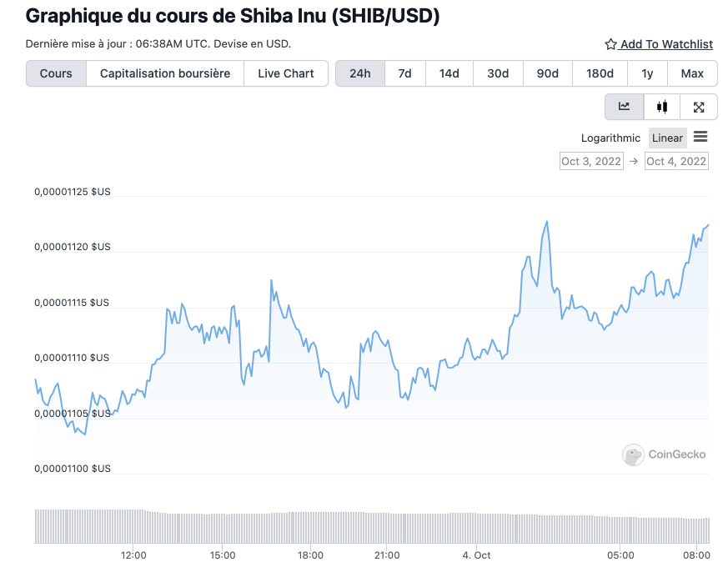Select the Linear scale option
The image size is (728, 572).
[667, 138]
